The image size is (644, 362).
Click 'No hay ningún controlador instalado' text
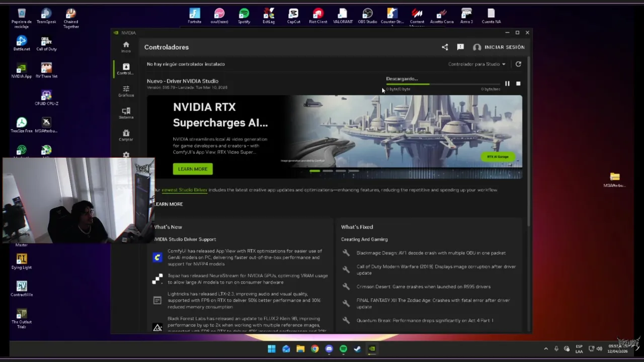coord(186,64)
